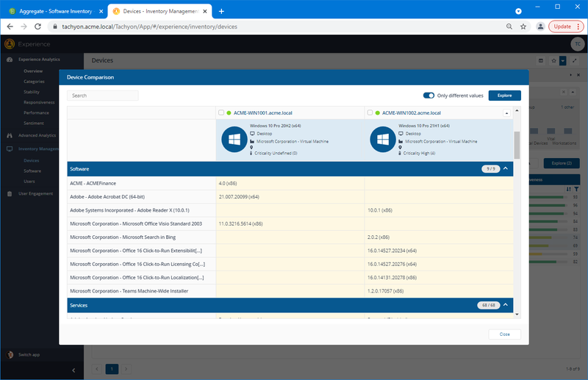The height and width of the screenshot is (380, 588).
Task: Click the comparison list scrollbar thumb
Action: click(x=517, y=145)
